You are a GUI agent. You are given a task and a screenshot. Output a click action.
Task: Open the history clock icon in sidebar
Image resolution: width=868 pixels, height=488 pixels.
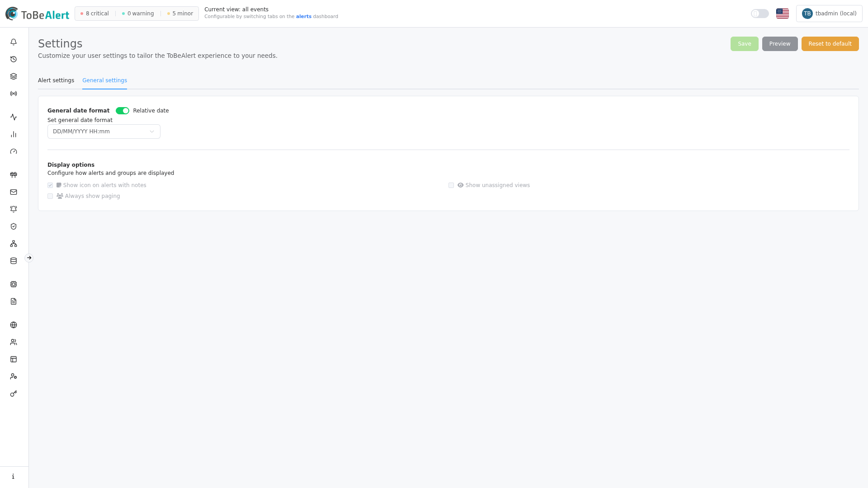[x=14, y=59]
